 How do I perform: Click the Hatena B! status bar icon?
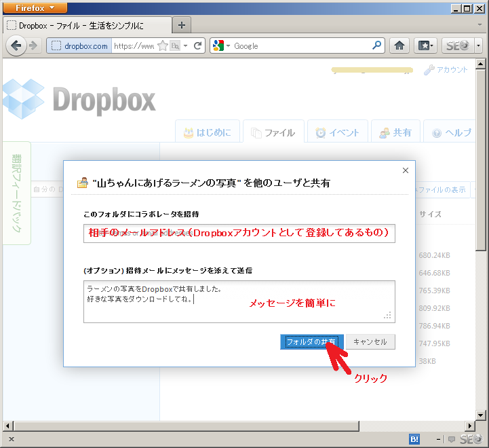pyautogui.click(x=414, y=439)
